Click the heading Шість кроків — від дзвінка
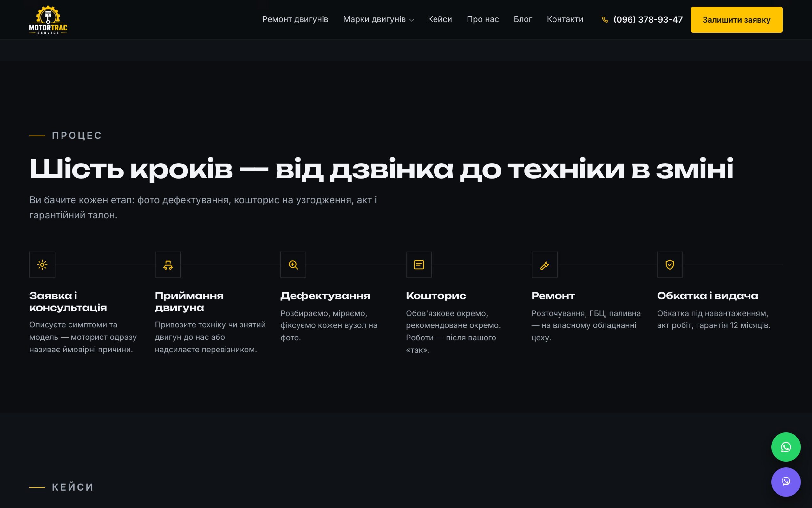812x508 pixels. [x=381, y=169]
